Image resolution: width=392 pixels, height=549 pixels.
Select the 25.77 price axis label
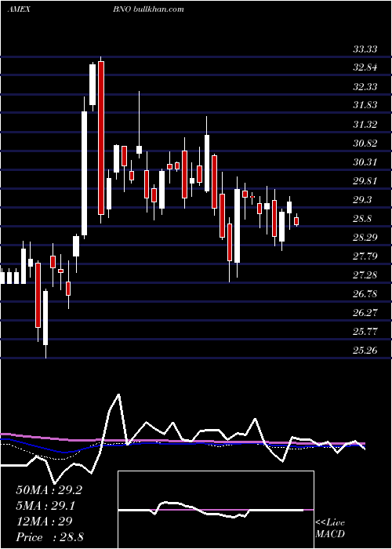point(365,331)
